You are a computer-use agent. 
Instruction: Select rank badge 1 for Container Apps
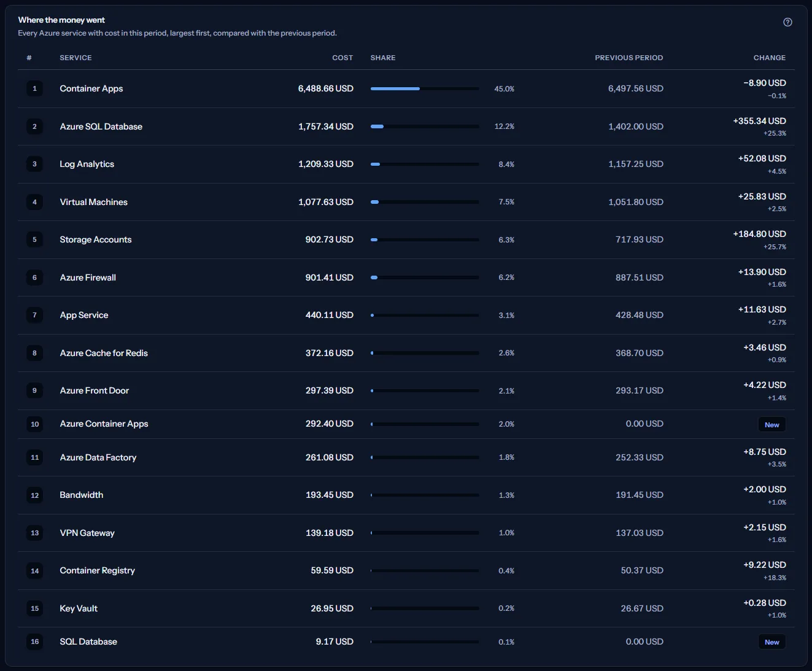[x=34, y=88]
